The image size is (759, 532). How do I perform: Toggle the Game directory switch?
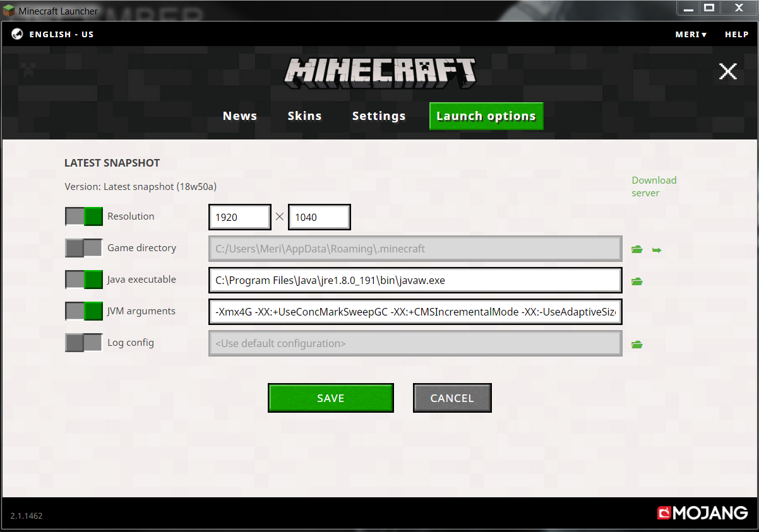[84, 248]
